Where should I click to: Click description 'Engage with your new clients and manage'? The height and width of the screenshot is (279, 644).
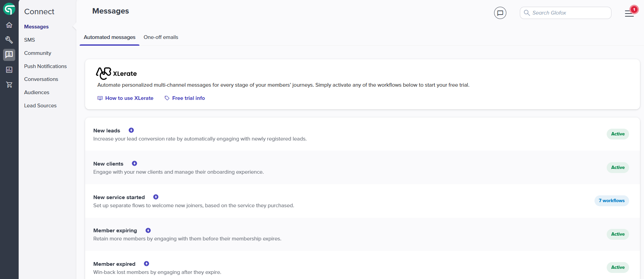click(178, 172)
